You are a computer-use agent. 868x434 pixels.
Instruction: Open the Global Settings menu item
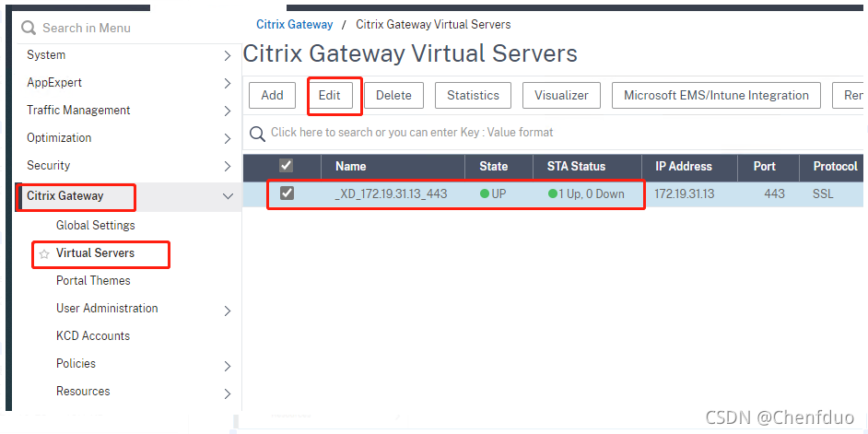[95, 225]
